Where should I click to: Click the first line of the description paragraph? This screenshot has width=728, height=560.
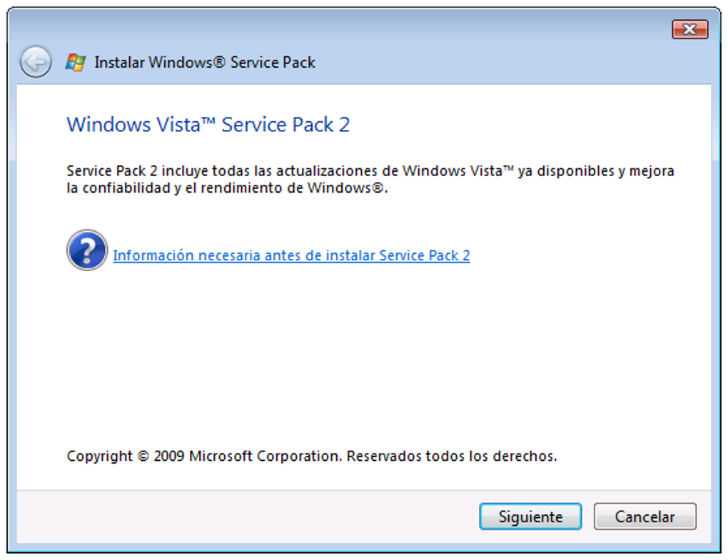click(370, 171)
